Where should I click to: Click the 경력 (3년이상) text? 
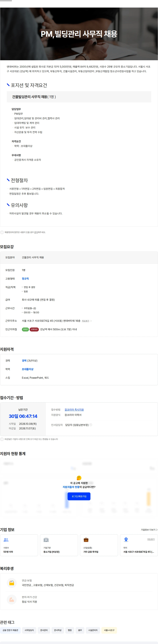point(29,360)
